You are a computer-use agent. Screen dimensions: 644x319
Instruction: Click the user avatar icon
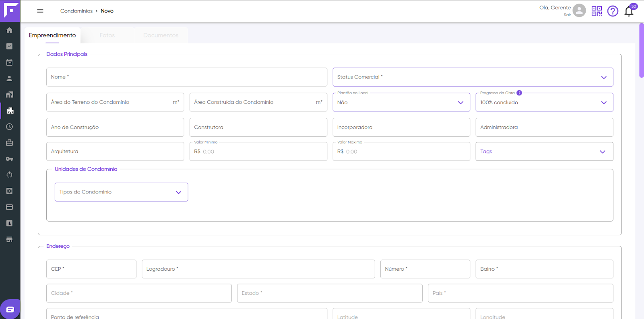(x=579, y=10)
